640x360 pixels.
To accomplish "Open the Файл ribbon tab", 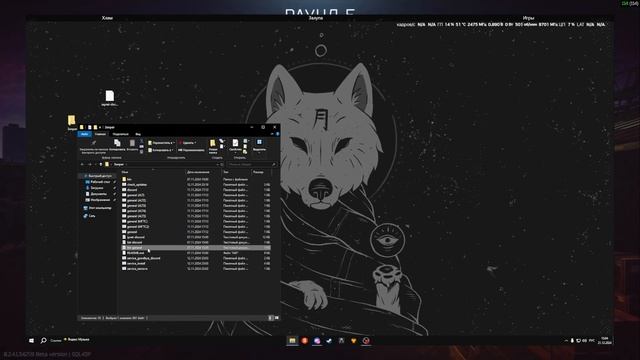I will tap(84, 134).
